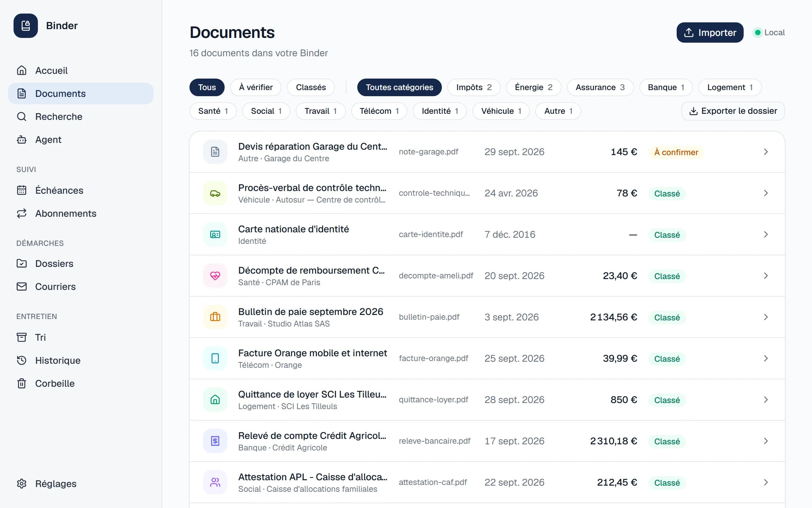
Task: Click the Tri archive box icon
Action: (x=22, y=337)
